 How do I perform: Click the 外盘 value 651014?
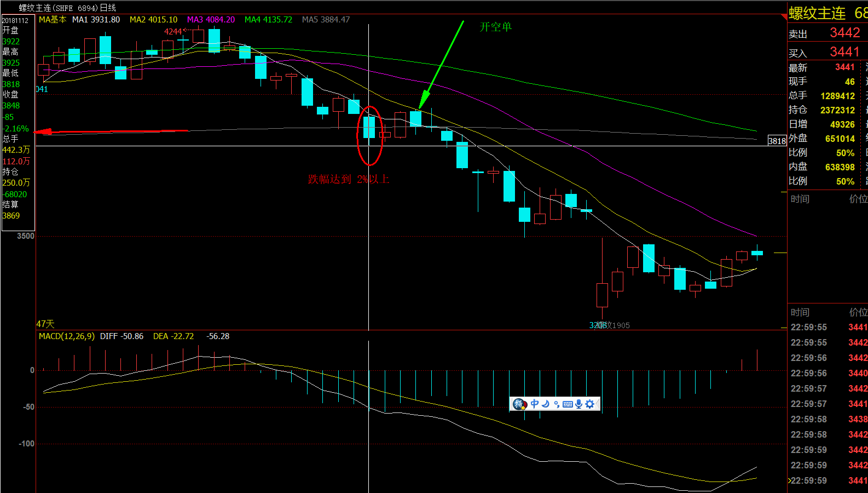[x=840, y=139]
